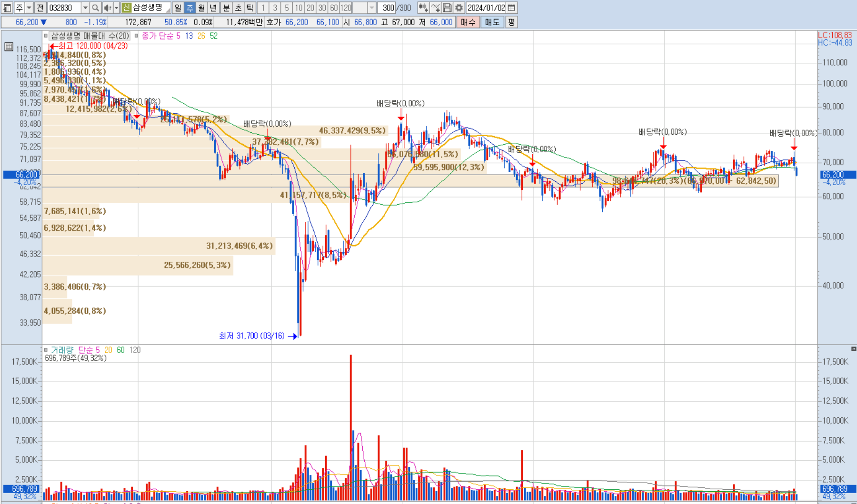Open the dropdown next to 주
The width and height of the screenshot is (857, 504).
(x=29, y=8)
